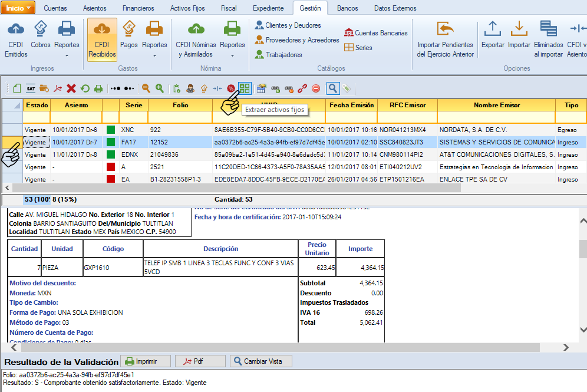Open the Clientes y Deudores catalog
This screenshot has width=587, height=392.
[x=288, y=25]
